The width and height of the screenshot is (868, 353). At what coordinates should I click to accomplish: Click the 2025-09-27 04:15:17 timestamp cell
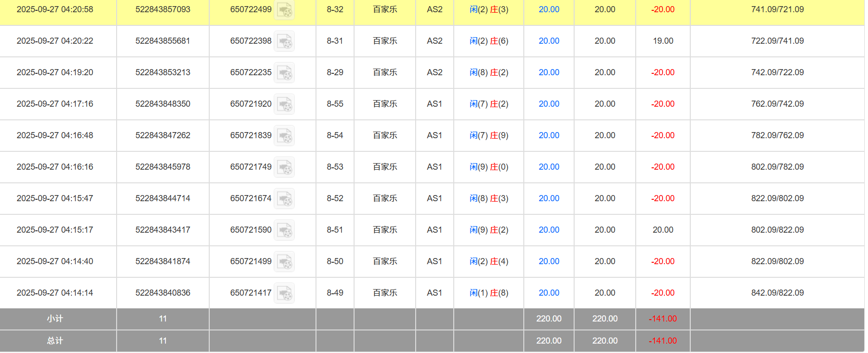pyautogui.click(x=55, y=230)
